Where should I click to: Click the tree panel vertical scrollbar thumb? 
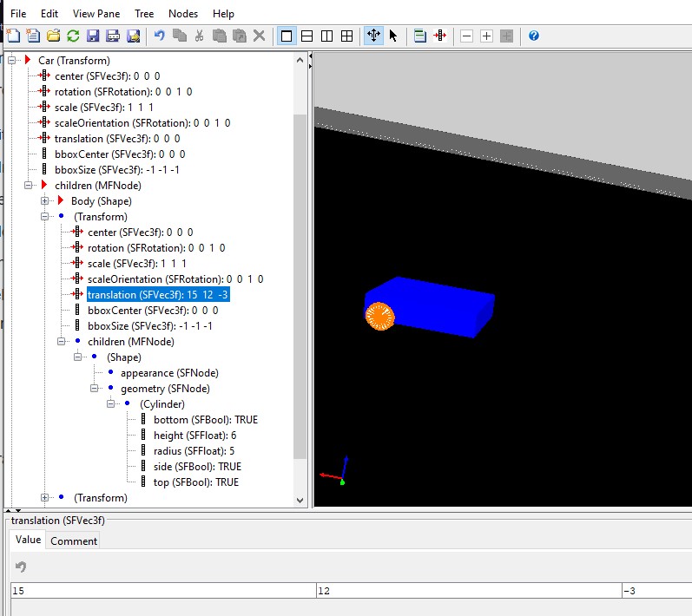300,286
